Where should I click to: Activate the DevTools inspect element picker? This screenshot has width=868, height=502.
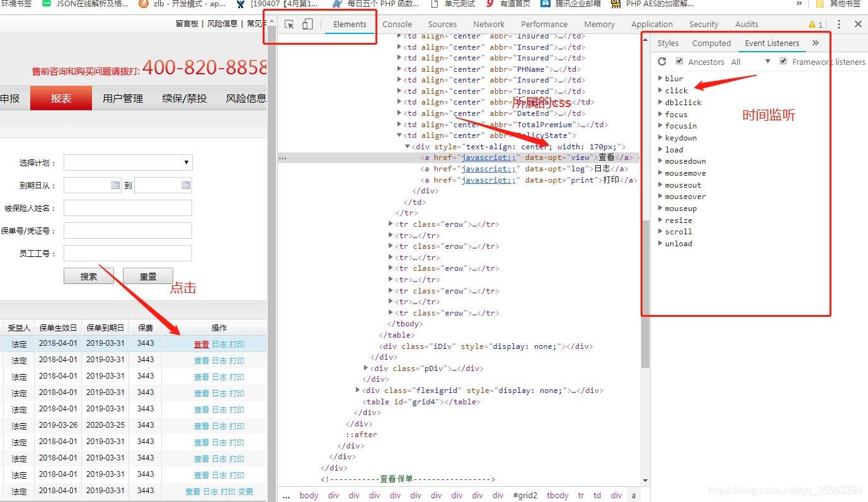(x=289, y=24)
